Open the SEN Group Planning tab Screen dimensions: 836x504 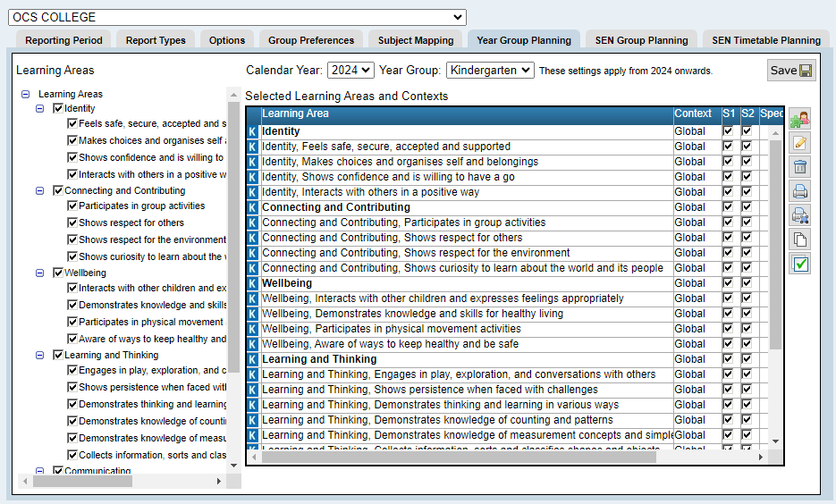coord(641,40)
